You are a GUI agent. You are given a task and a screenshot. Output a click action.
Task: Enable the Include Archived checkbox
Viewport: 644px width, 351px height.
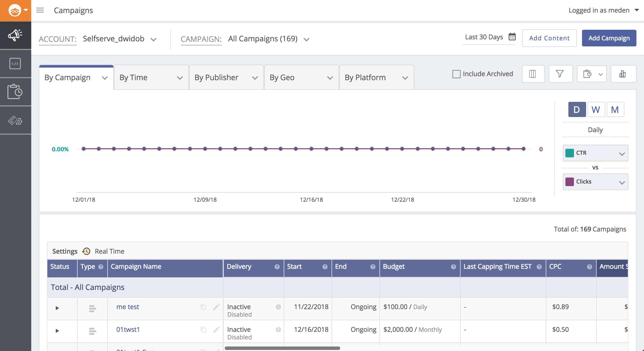click(456, 74)
